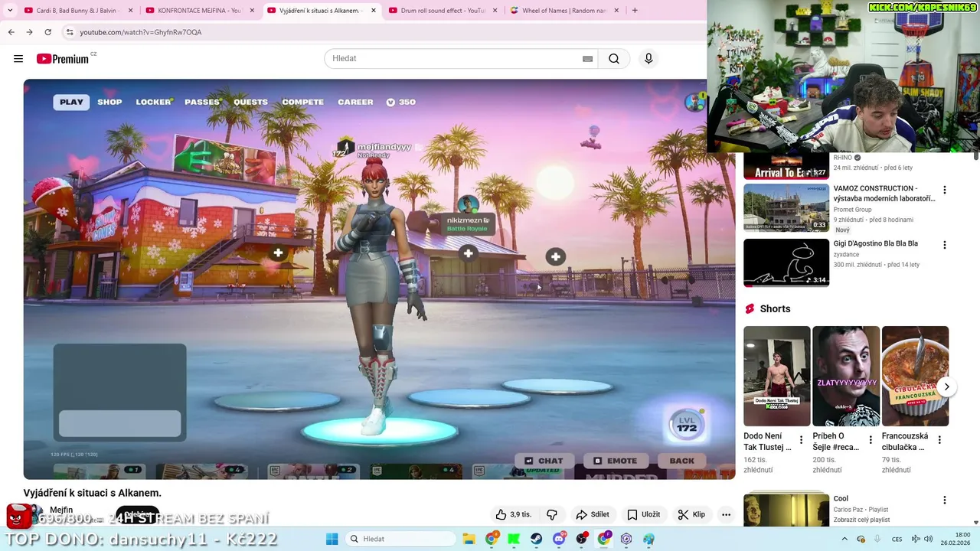
Task: Close the Vyjádření k situaci tab
Action: coord(373,11)
